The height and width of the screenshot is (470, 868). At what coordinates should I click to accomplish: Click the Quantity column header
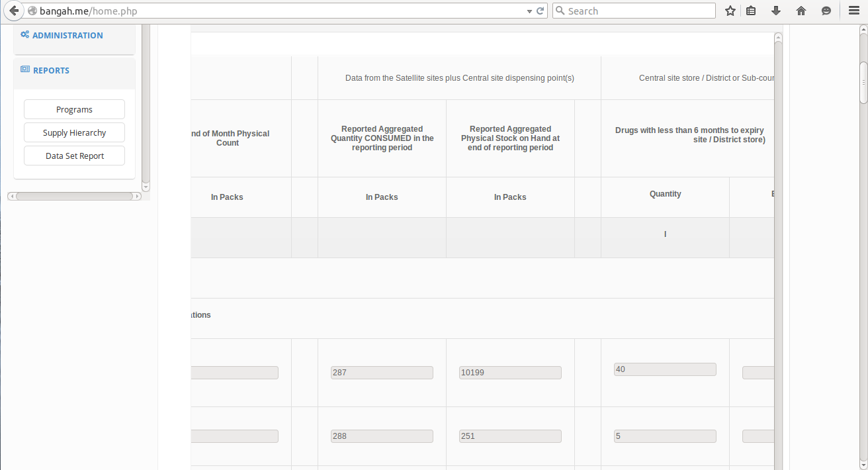tap(665, 194)
